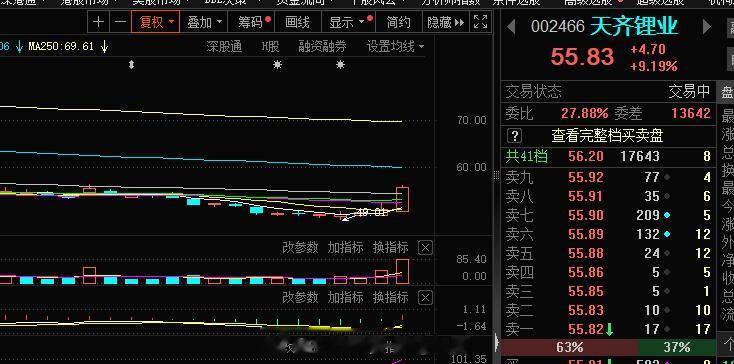Viewport: 734px width, 364px height.
Task: Click the current price 55.83
Action: coord(582,57)
